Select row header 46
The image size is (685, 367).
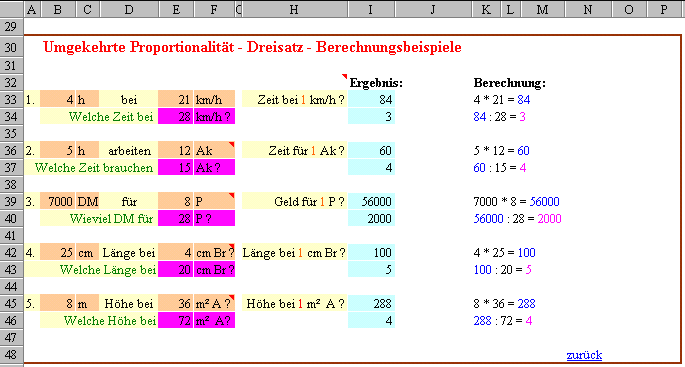point(11,321)
